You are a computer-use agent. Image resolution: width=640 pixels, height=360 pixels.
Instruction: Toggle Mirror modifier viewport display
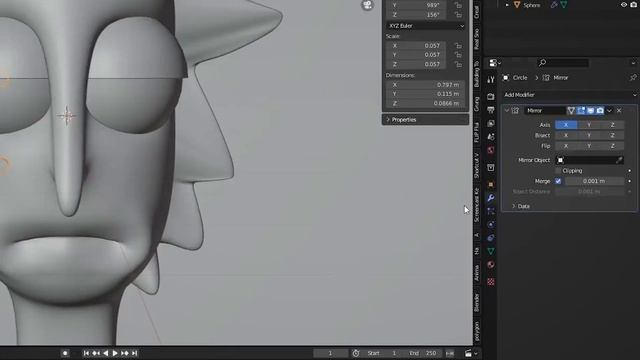591,111
